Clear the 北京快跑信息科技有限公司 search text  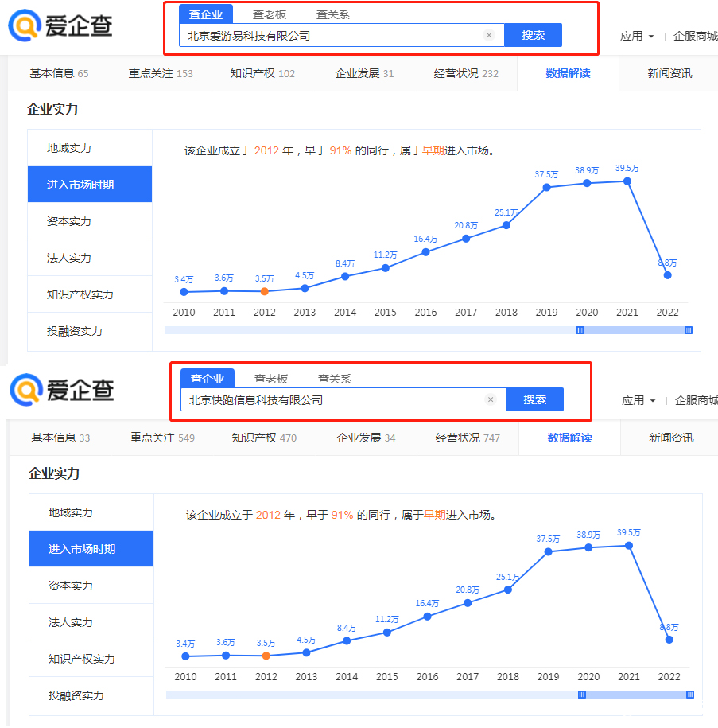tap(491, 399)
